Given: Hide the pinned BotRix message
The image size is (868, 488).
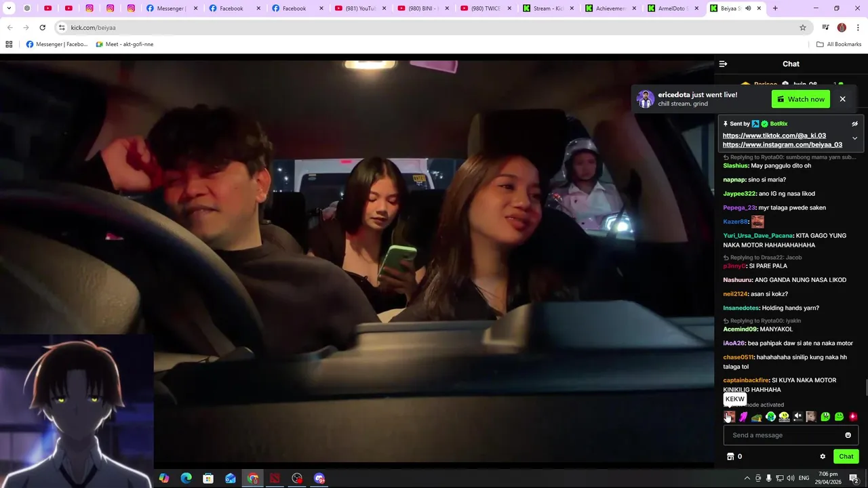Looking at the screenshot, I should pyautogui.click(x=854, y=124).
